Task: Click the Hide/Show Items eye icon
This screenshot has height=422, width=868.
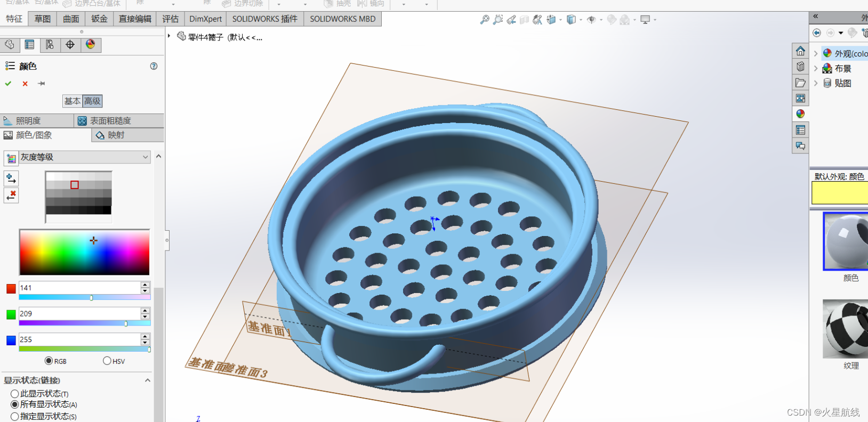Action: click(x=591, y=20)
